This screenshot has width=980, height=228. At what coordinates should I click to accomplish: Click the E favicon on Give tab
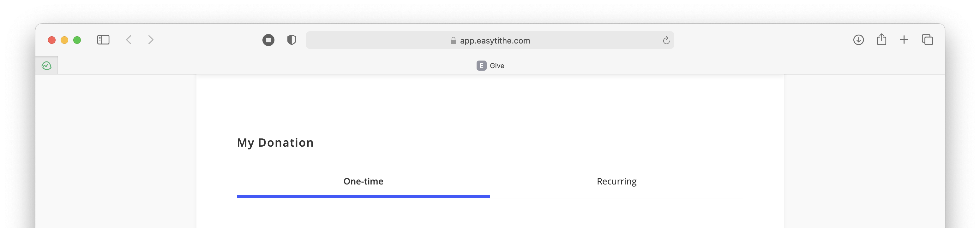(481, 66)
